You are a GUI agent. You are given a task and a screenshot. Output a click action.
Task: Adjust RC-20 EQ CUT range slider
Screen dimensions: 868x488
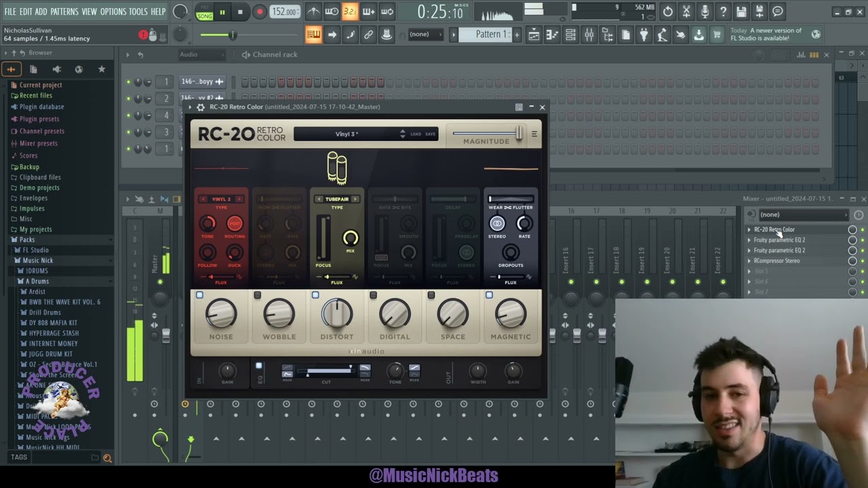point(329,371)
